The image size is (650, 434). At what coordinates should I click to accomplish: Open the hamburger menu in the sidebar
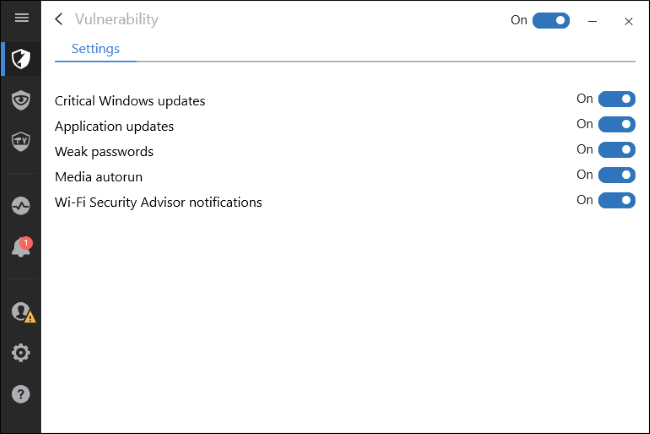(x=20, y=18)
